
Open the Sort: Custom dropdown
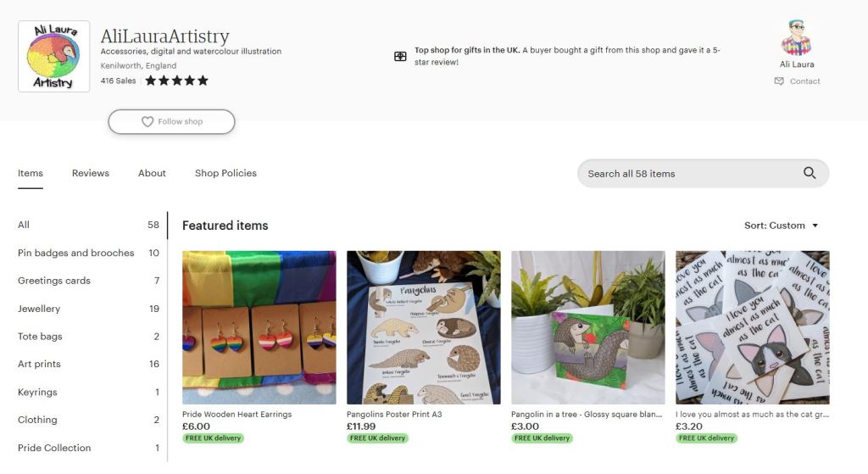coord(781,226)
